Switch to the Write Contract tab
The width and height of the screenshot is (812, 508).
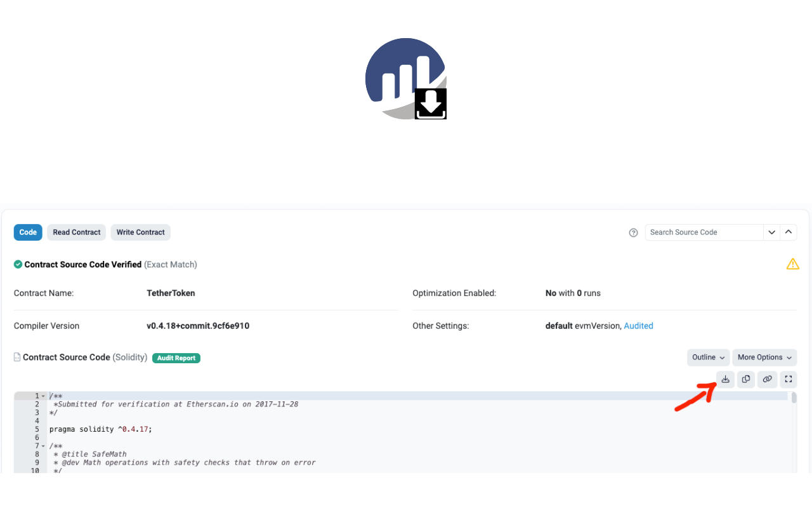click(140, 232)
